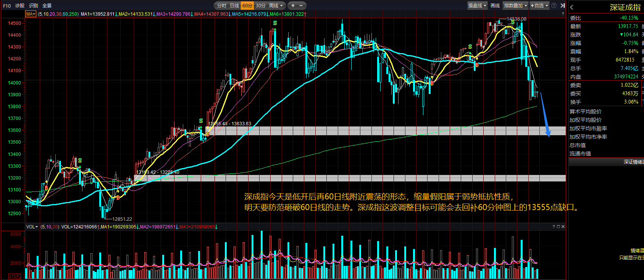Switch chart period to 日线
This screenshot has height=280, width=644.
click(234, 6)
